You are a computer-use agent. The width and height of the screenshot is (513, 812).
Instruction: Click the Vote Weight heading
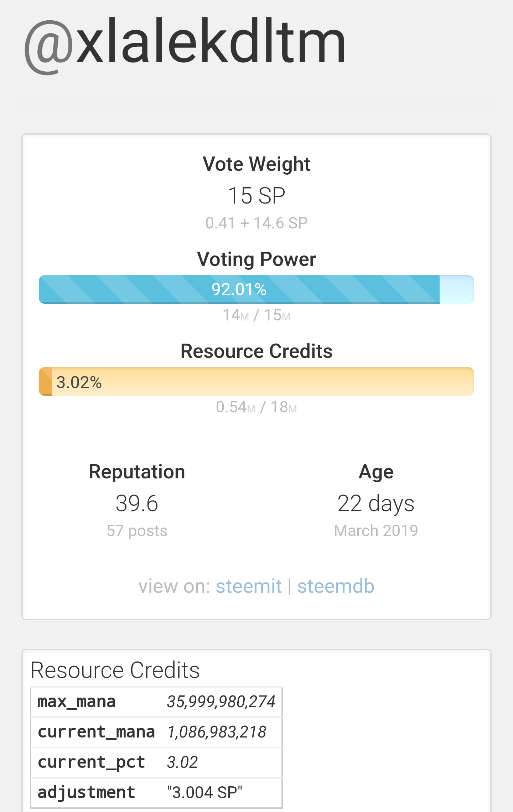click(x=256, y=164)
